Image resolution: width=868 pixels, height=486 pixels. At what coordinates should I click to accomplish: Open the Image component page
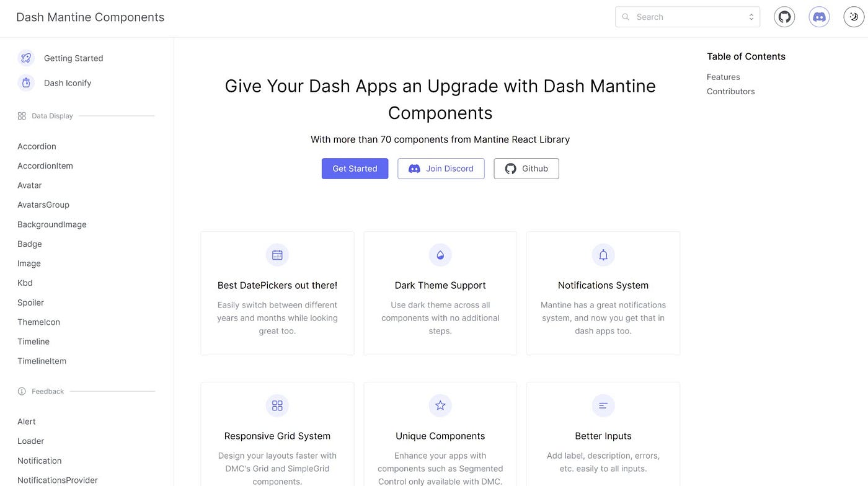pos(29,263)
